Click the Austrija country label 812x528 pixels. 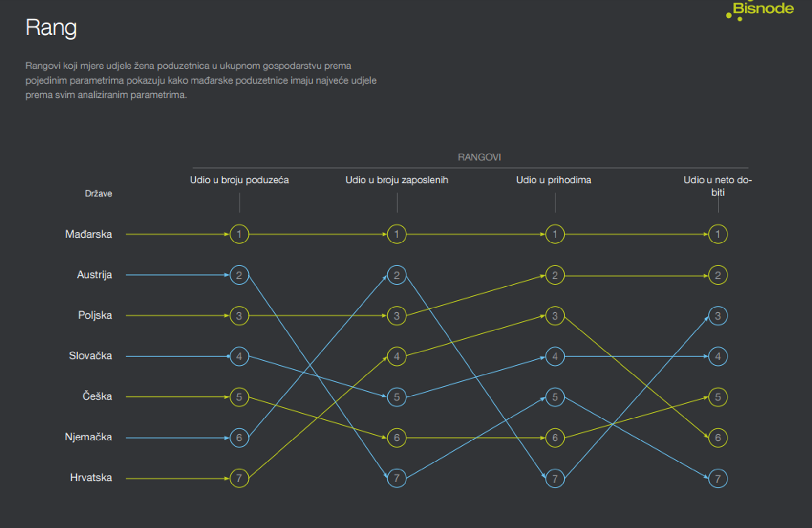click(x=94, y=275)
